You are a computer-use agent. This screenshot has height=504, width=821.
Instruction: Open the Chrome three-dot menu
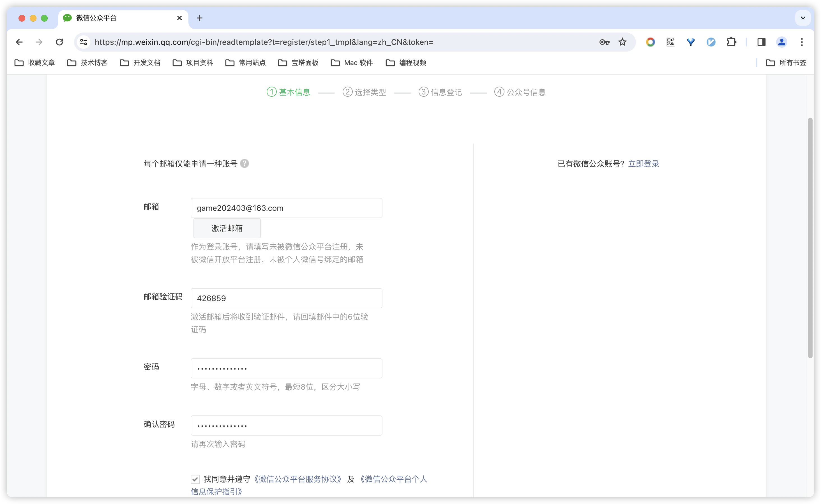click(802, 42)
